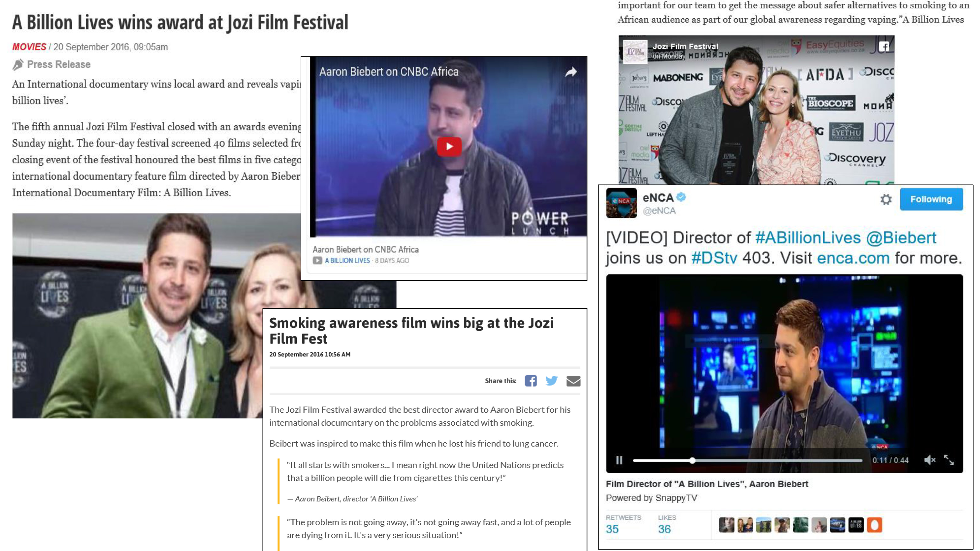
Task: Click the 'Powered by SnappyTV' text
Action: (651, 498)
